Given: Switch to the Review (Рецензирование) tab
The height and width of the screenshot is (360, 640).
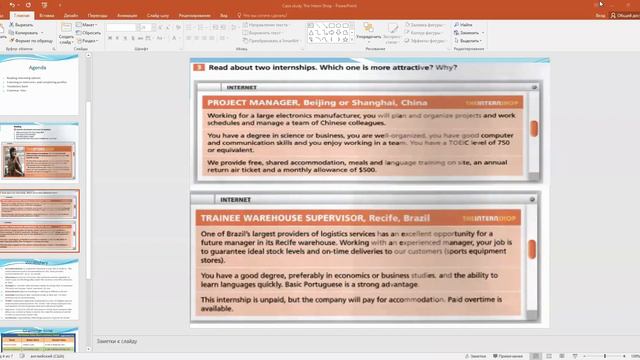Looking at the screenshot, I should tap(195, 16).
